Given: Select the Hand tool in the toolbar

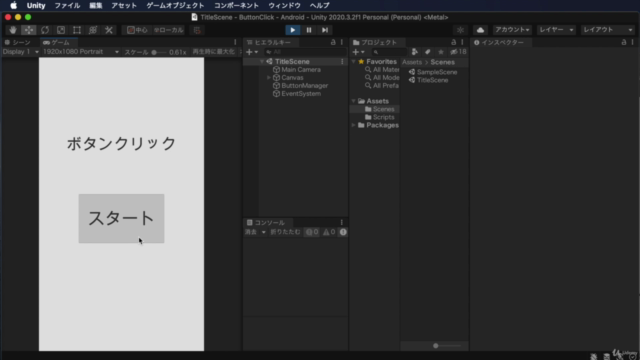Looking at the screenshot, I should pos(13,30).
